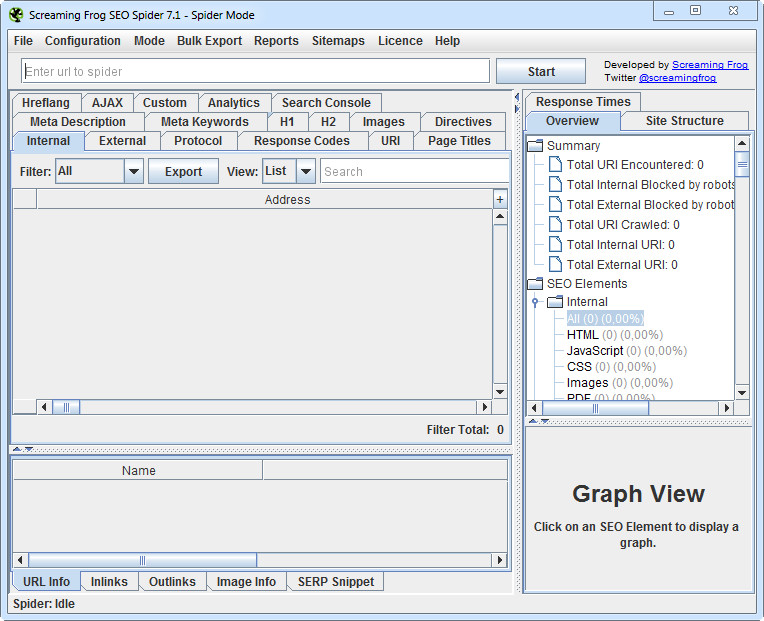Viewport: 764px width, 621px height.
Task: Switch to the Outlinks tab
Action: [x=172, y=582]
